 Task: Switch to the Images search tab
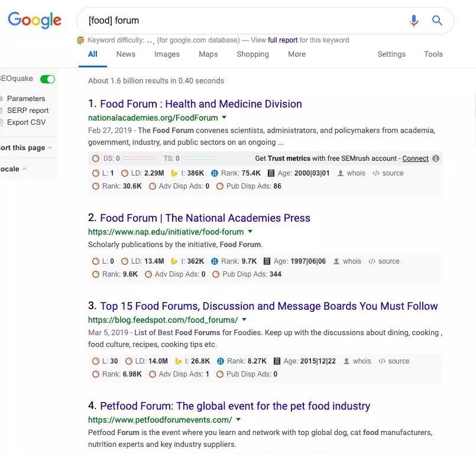(x=167, y=54)
